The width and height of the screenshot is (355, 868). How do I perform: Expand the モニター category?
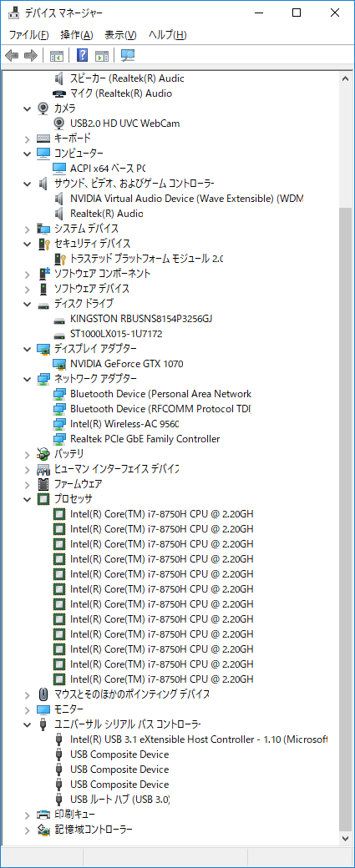pyautogui.click(x=27, y=709)
